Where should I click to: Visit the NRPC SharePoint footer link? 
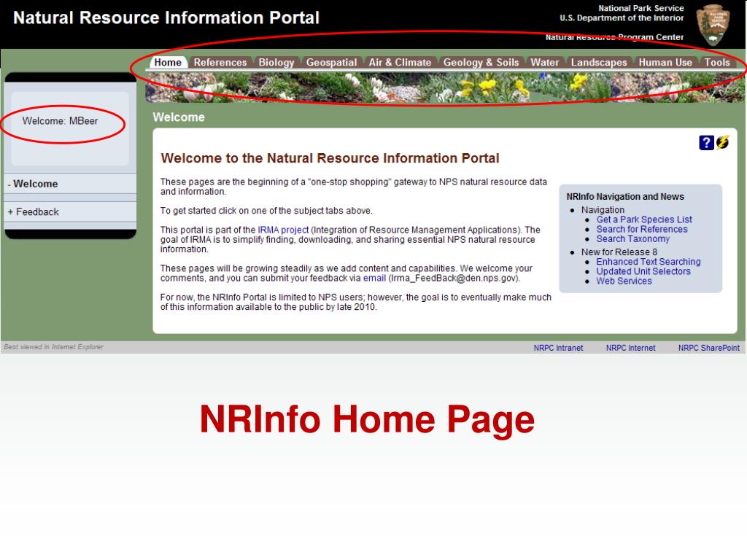coord(709,348)
